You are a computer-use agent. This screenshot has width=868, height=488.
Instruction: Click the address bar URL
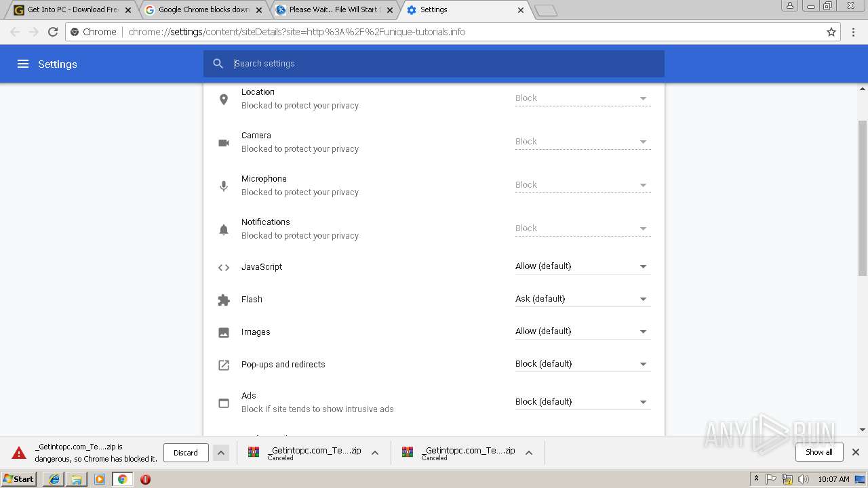tap(297, 32)
